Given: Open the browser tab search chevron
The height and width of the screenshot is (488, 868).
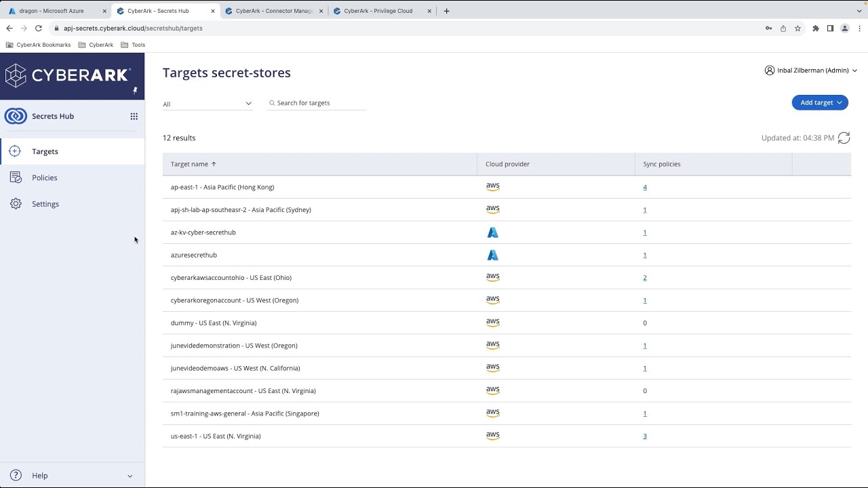Looking at the screenshot, I should pyautogui.click(x=860, y=11).
